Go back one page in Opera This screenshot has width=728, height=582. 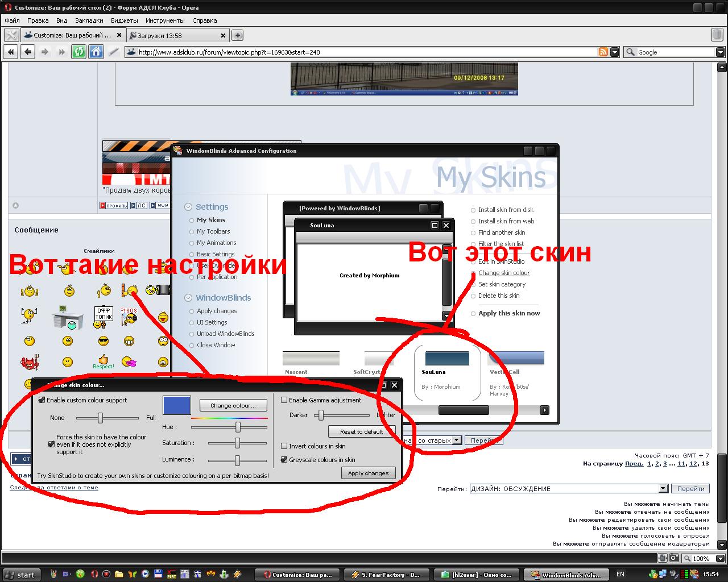coord(27,52)
